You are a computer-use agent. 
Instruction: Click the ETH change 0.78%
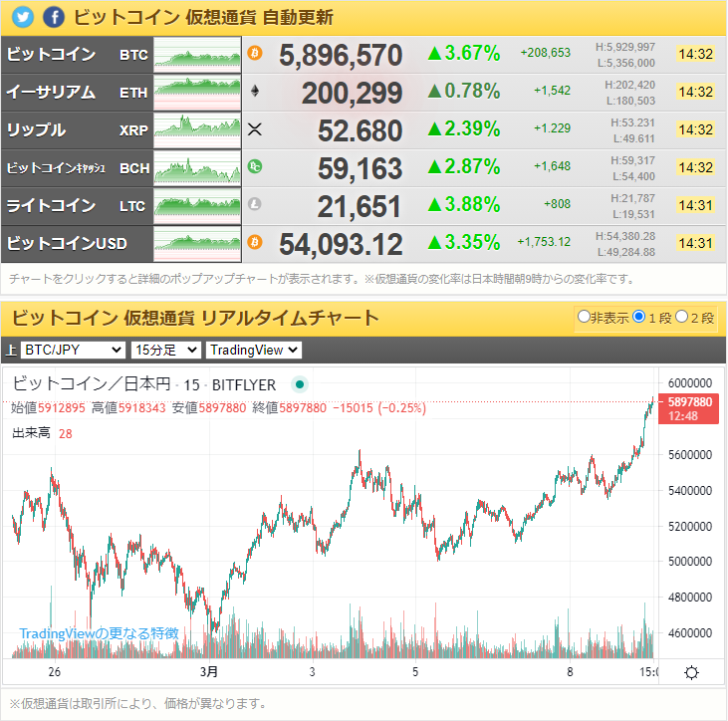point(464,91)
